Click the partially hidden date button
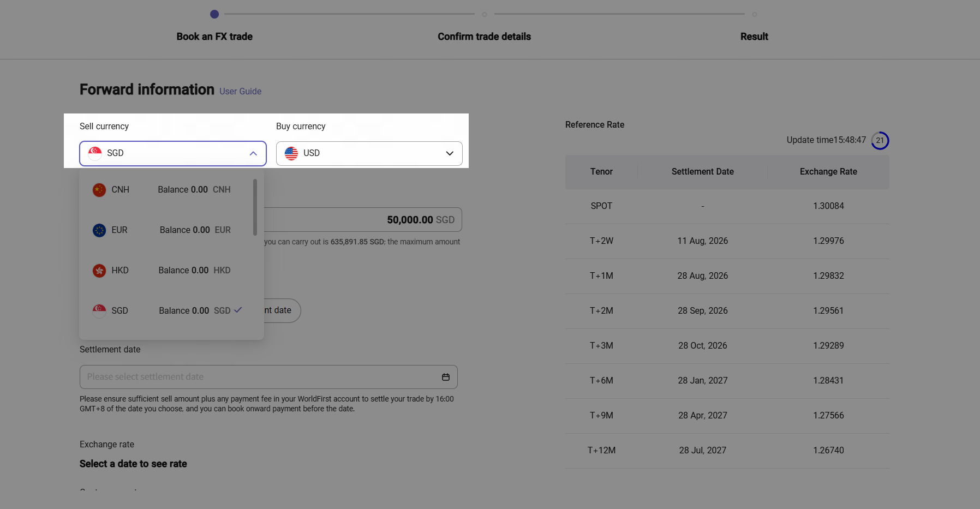The width and height of the screenshot is (980, 509). pyautogui.click(x=282, y=310)
